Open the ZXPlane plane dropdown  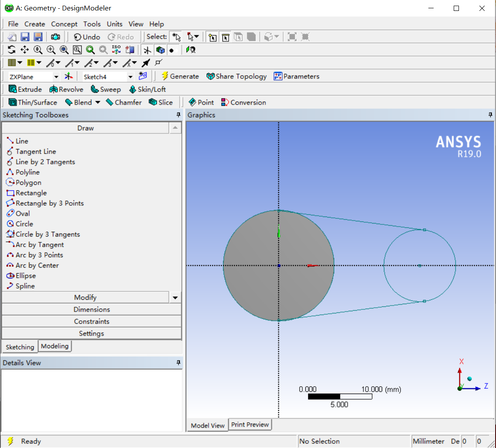coord(56,77)
